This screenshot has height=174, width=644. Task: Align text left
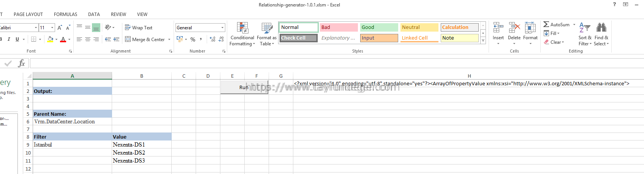[x=79, y=39]
